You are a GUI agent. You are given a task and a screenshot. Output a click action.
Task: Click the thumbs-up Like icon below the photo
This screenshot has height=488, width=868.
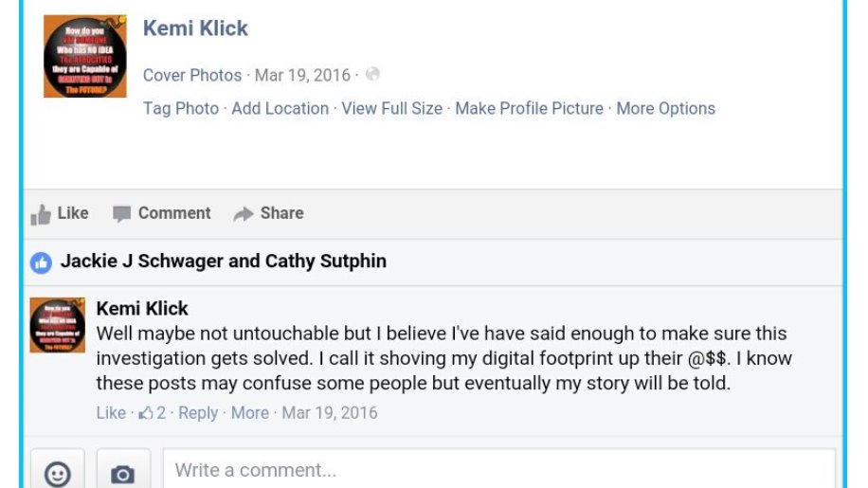tap(40, 214)
